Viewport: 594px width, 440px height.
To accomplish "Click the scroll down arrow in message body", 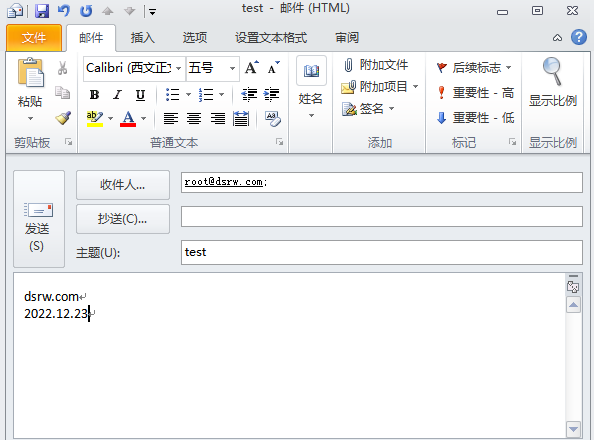I will click(x=573, y=429).
